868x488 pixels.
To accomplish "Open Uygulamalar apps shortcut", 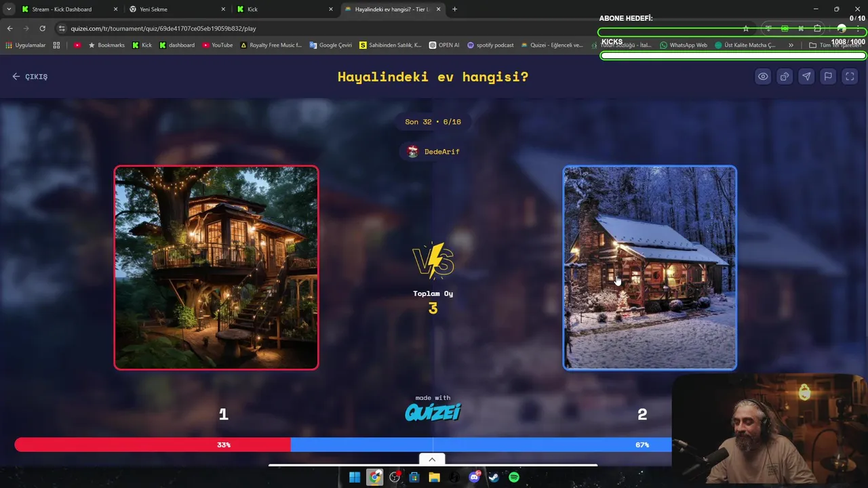I will point(25,45).
